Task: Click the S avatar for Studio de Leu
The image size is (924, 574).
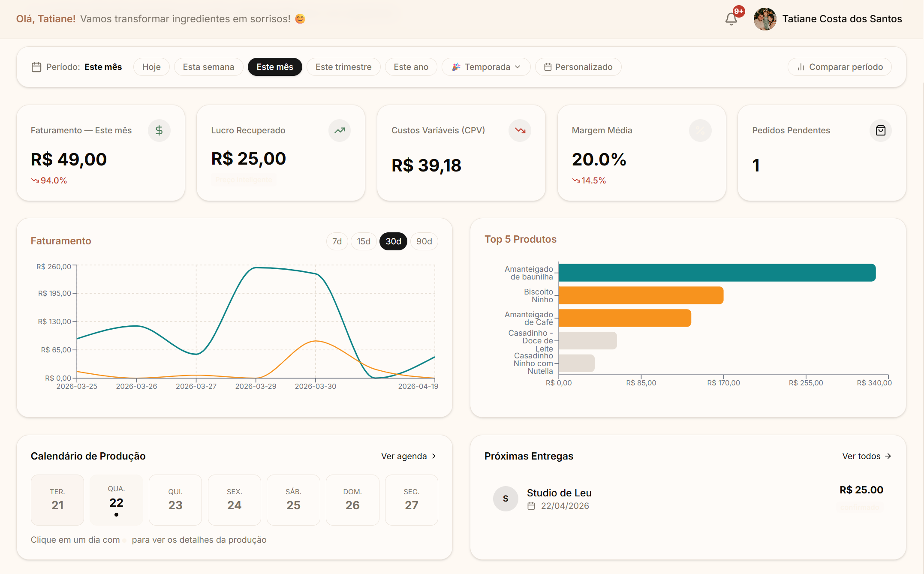Action: (x=506, y=499)
